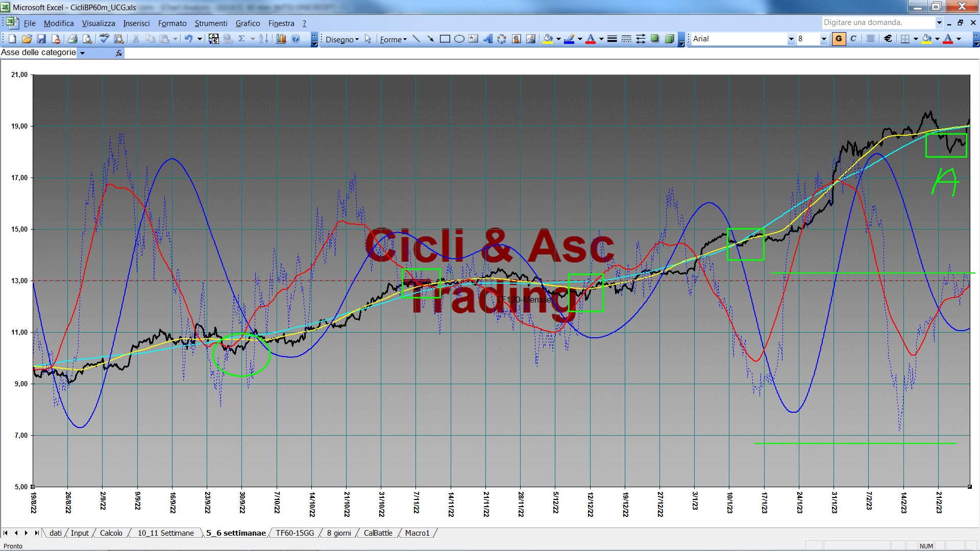The width and height of the screenshot is (980, 551).
Task: Open the Formato menu
Action: click(173, 23)
